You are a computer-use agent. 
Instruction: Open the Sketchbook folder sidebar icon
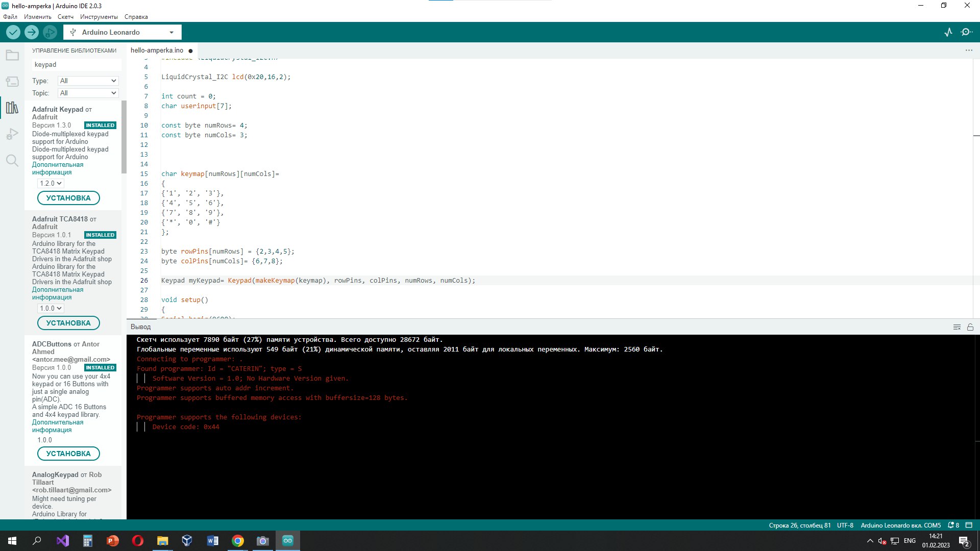(12, 55)
